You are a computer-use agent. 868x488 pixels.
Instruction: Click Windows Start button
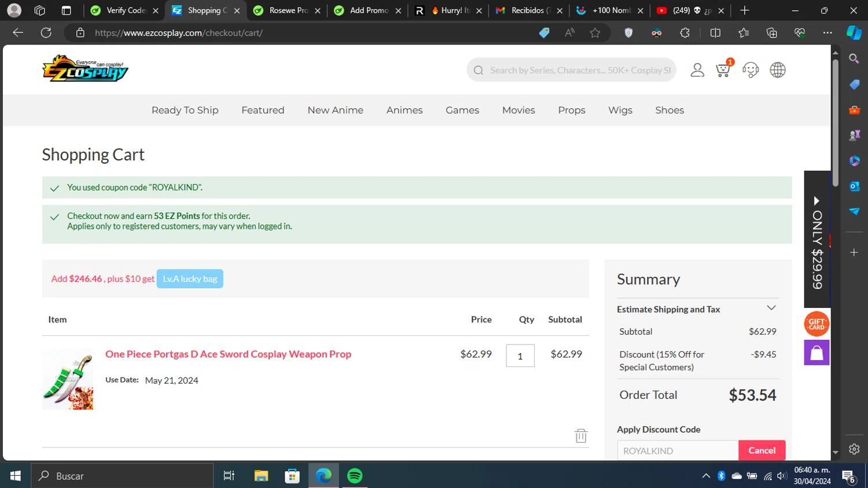click(16, 476)
